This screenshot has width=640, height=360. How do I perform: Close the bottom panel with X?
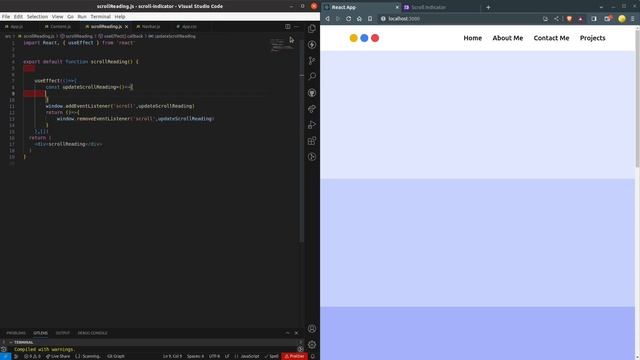296,333
